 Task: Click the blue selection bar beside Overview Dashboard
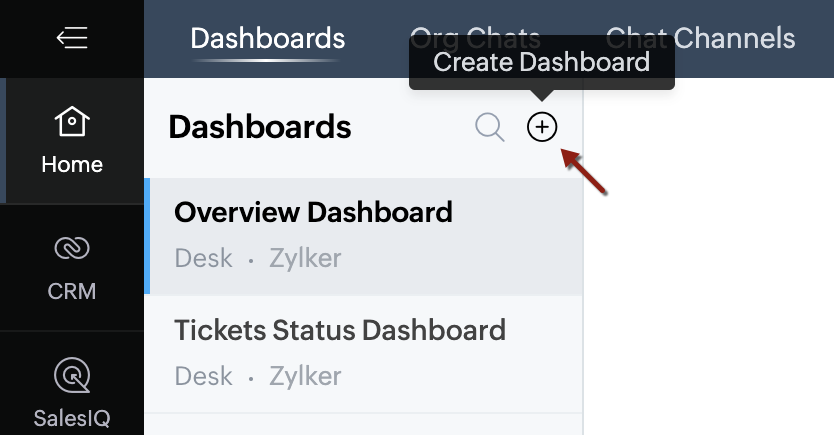pyautogui.click(x=147, y=237)
